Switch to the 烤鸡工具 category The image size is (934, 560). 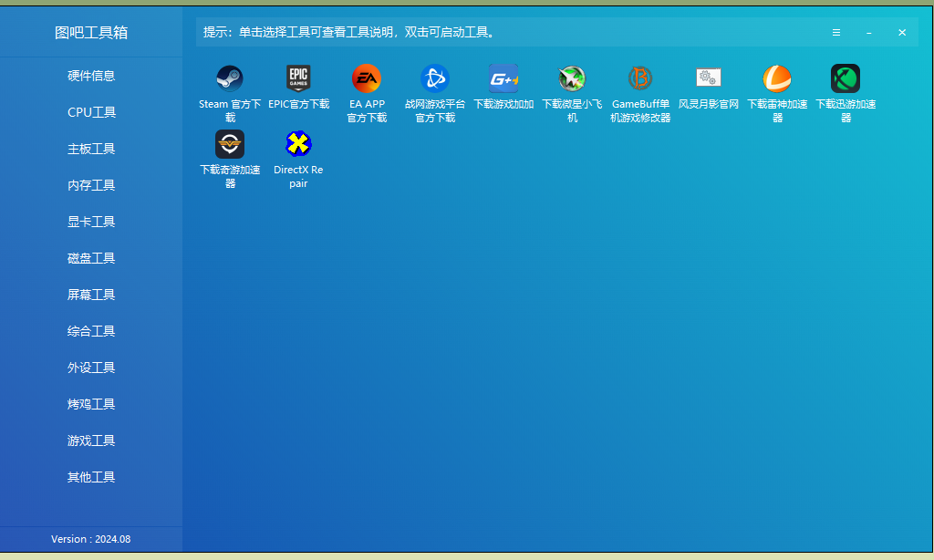point(91,404)
